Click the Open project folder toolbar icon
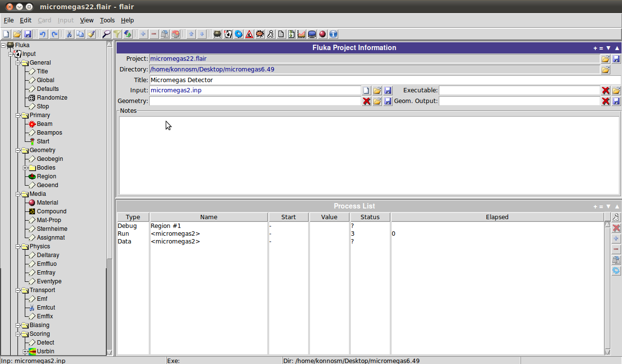The width and height of the screenshot is (622, 364). [17, 34]
